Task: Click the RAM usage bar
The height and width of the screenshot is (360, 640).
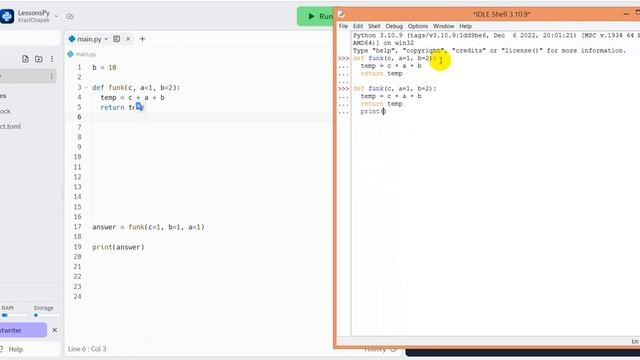Action: coord(13,315)
